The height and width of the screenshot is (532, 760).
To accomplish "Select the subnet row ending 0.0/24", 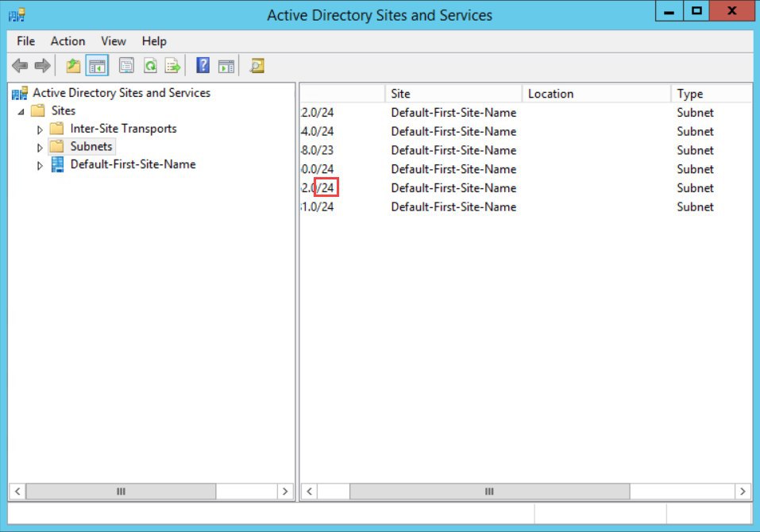I will tap(526, 169).
